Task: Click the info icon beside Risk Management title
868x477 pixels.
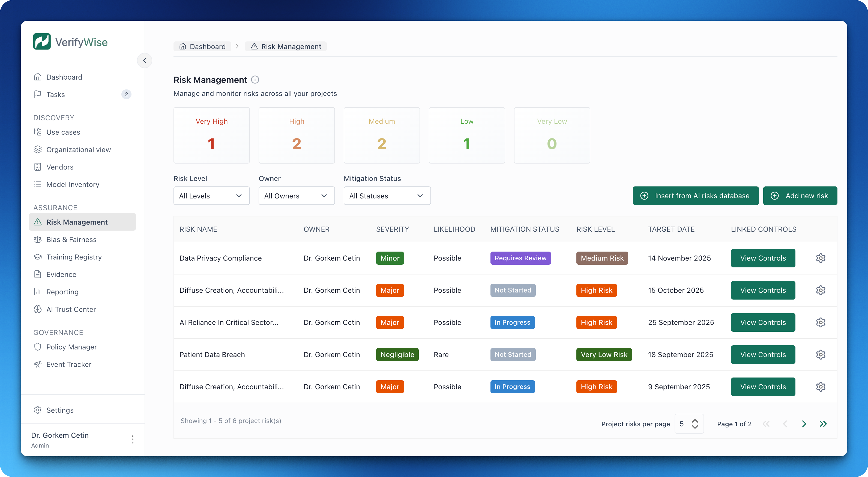Action: point(255,79)
